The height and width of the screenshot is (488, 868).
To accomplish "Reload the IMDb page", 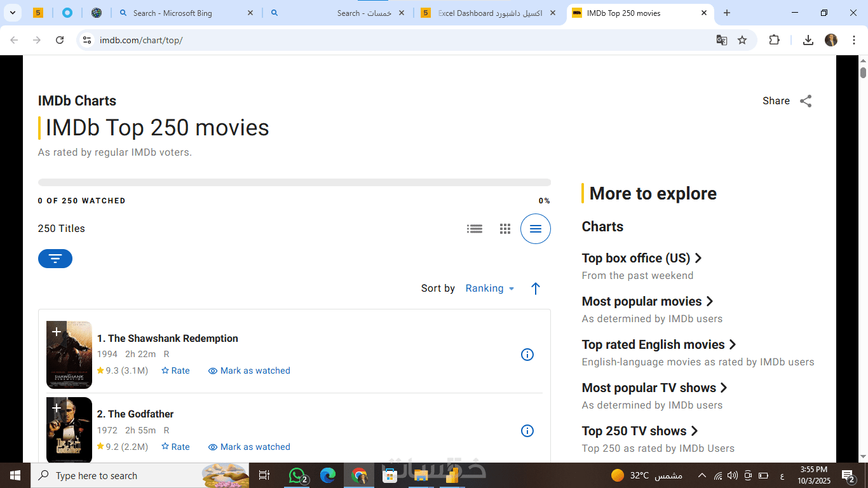I will point(60,40).
